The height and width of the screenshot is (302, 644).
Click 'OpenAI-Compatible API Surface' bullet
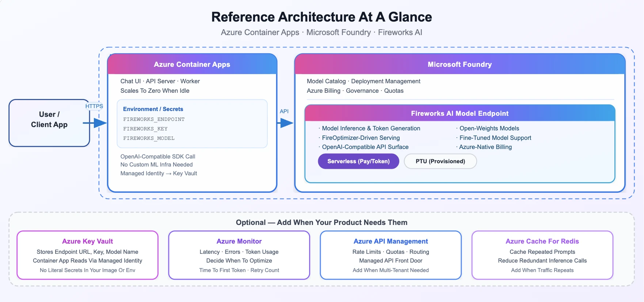(x=363, y=147)
